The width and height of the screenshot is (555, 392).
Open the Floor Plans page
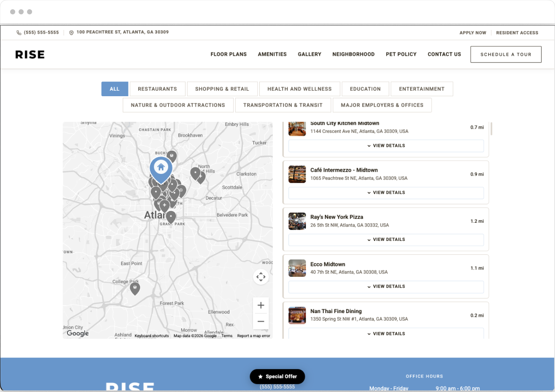point(229,54)
